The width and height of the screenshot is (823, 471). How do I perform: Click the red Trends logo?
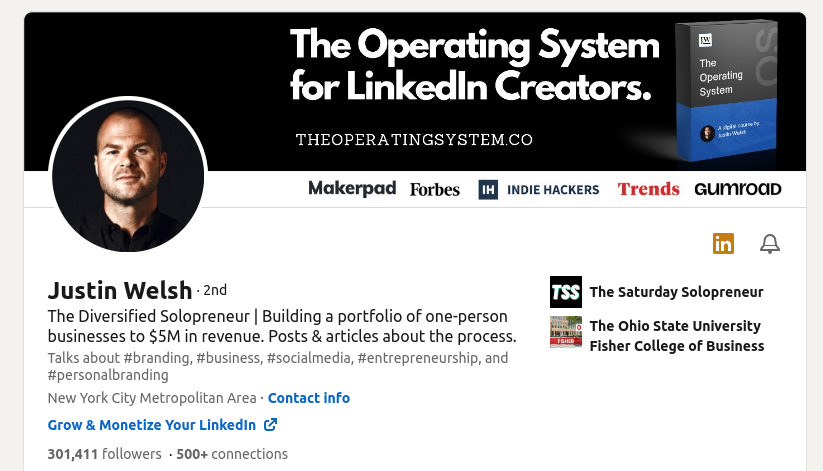point(648,189)
